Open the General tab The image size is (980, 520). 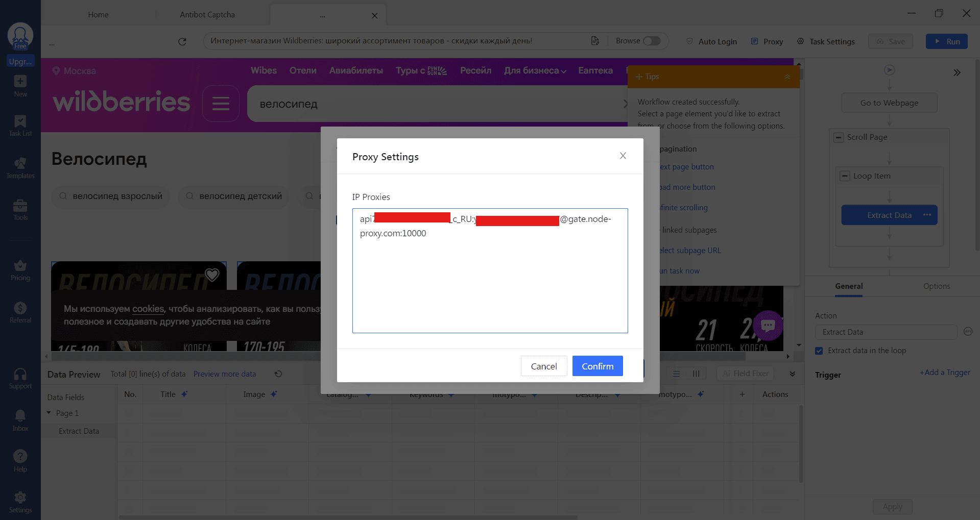pos(849,286)
